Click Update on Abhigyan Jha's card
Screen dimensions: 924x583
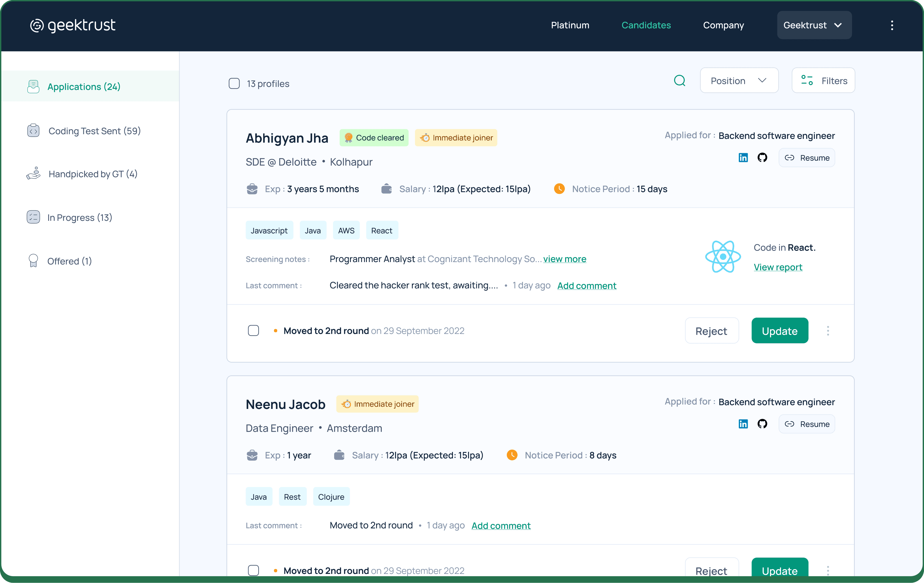780,331
